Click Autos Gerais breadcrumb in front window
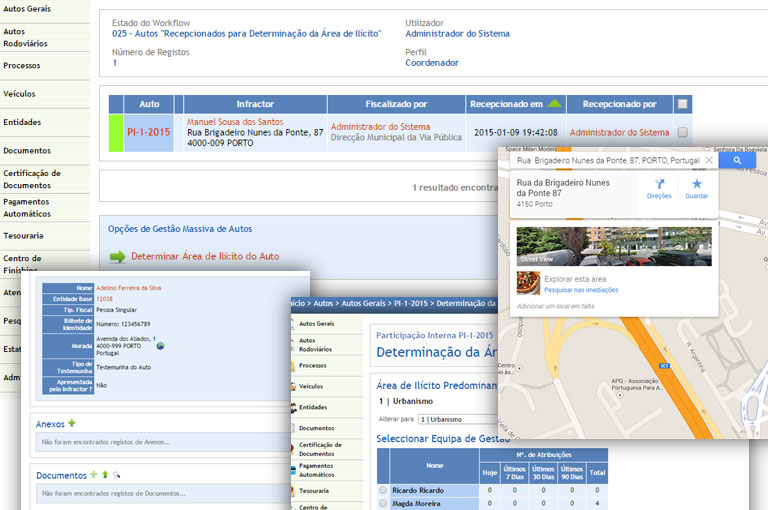This screenshot has height=510, width=768. [363, 303]
